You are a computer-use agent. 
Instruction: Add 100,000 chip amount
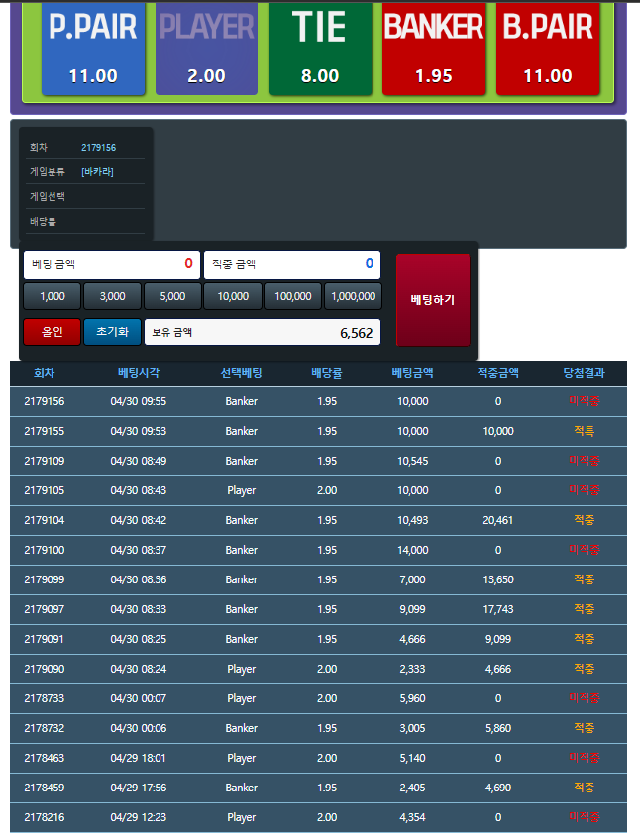click(x=293, y=296)
